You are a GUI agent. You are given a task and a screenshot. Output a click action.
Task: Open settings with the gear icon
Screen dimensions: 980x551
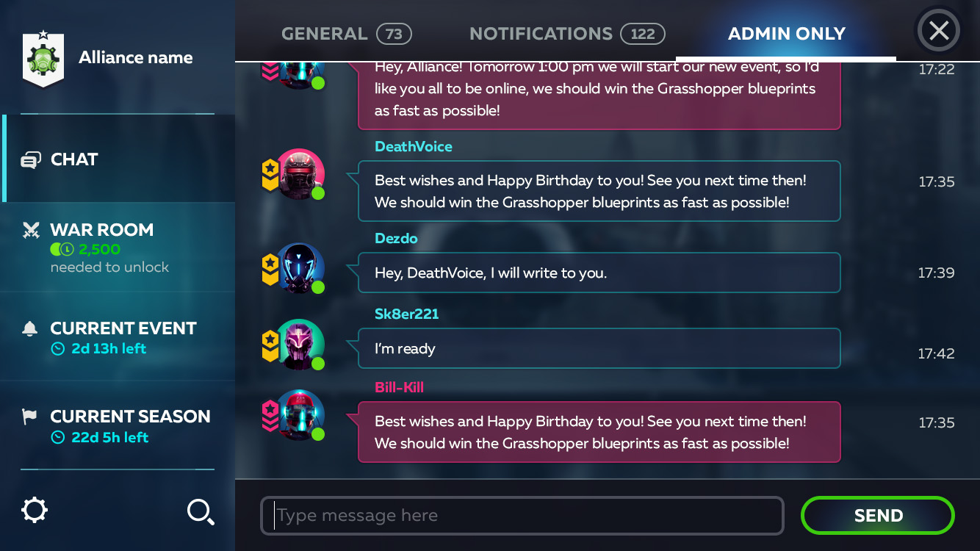[x=35, y=510]
